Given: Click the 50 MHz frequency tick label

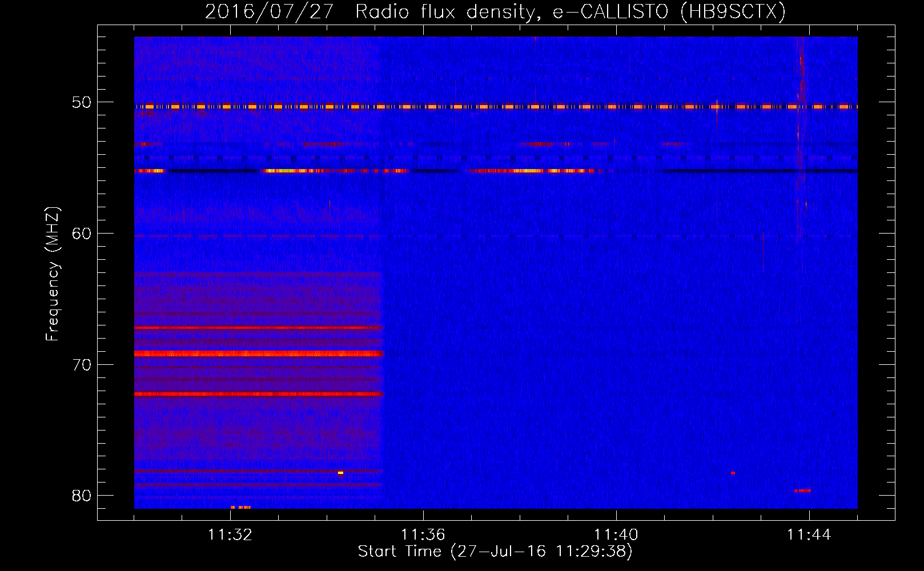Looking at the screenshot, I should tap(82, 102).
